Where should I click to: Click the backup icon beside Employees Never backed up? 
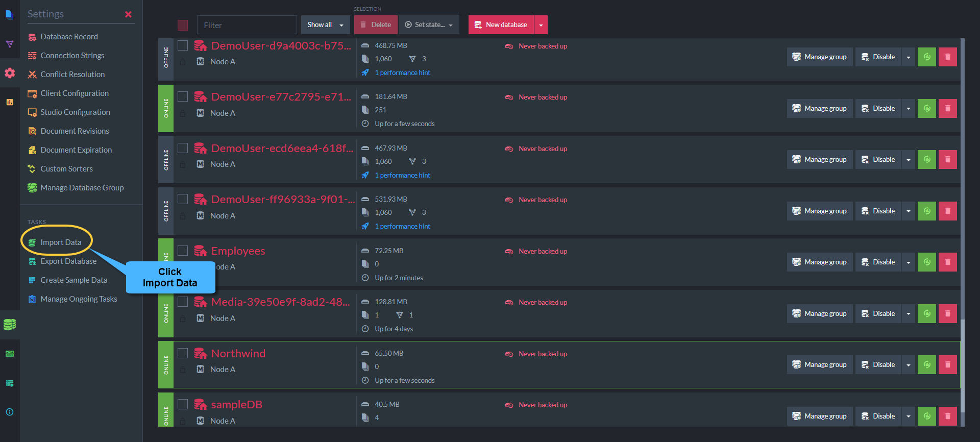coord(509,251)
